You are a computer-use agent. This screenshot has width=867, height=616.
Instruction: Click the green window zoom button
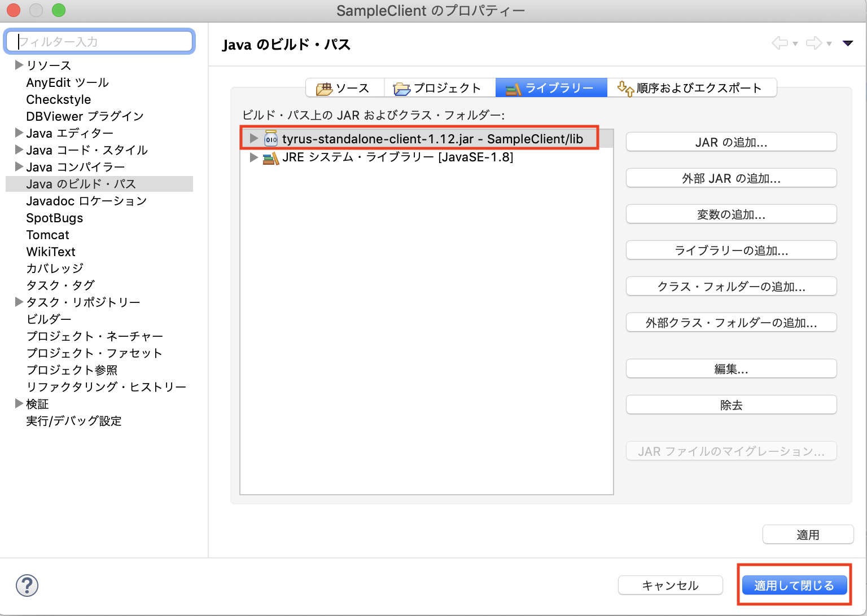coord(59,10)
